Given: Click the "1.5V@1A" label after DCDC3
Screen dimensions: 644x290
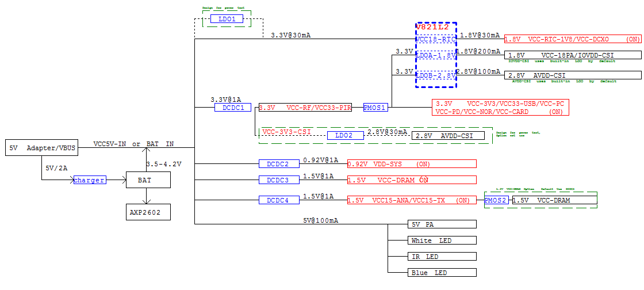Looking at the screenshot, I should click(x=319, y=176).
